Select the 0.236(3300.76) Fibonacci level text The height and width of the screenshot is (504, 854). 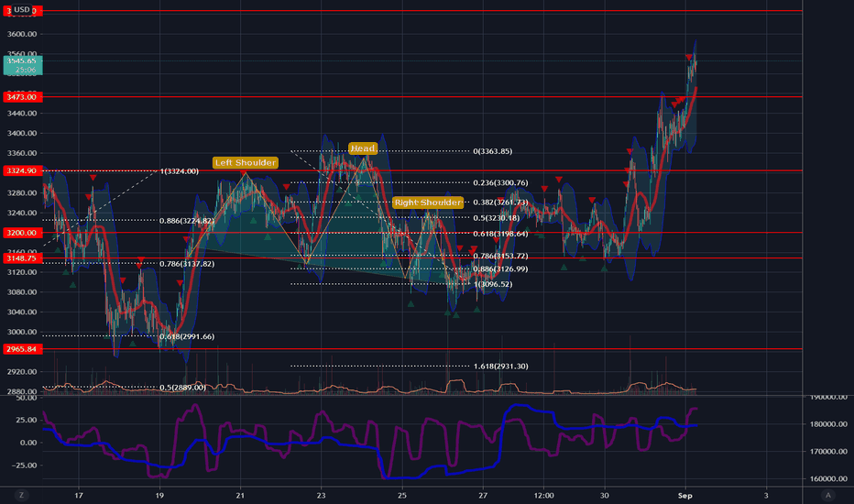click(x=500, y=183)
